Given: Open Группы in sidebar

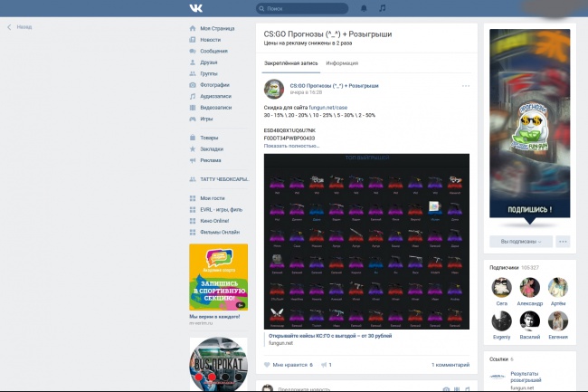Looking at the screenshot, I should point(208,73).
